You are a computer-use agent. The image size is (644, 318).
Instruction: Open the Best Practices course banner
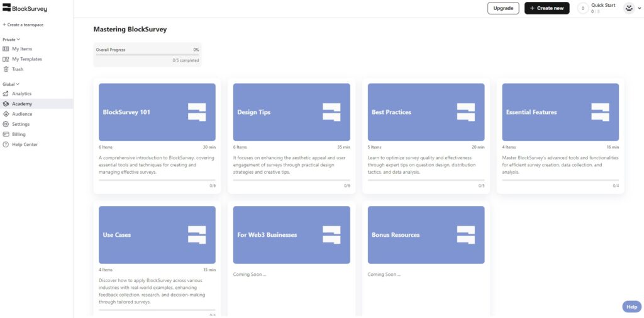pyautogui.click(x=426, y=112)
